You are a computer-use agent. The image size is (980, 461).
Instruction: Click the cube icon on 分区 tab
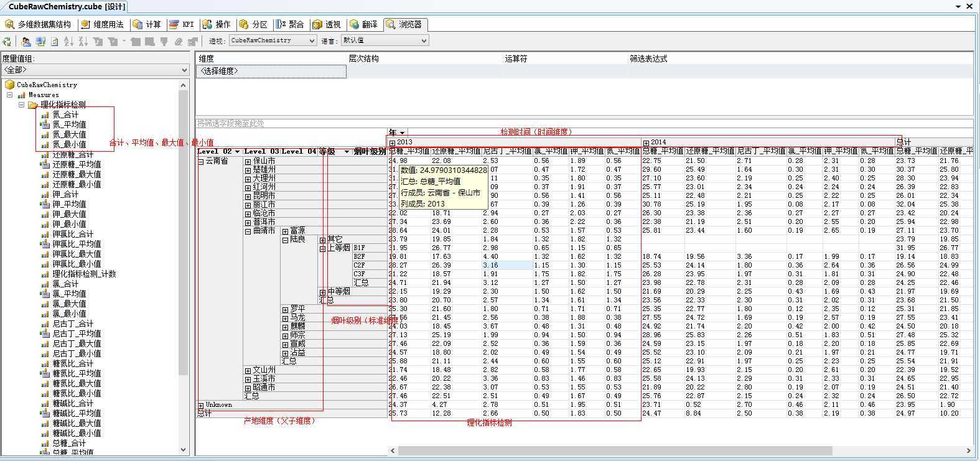pyautogui.click(x=244, y=24)
